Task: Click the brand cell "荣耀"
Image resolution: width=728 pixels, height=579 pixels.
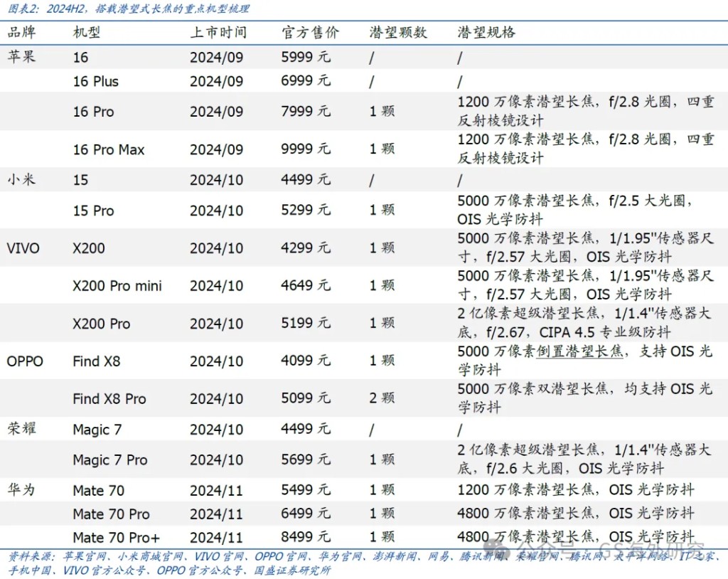Action: tap(21, 428)
